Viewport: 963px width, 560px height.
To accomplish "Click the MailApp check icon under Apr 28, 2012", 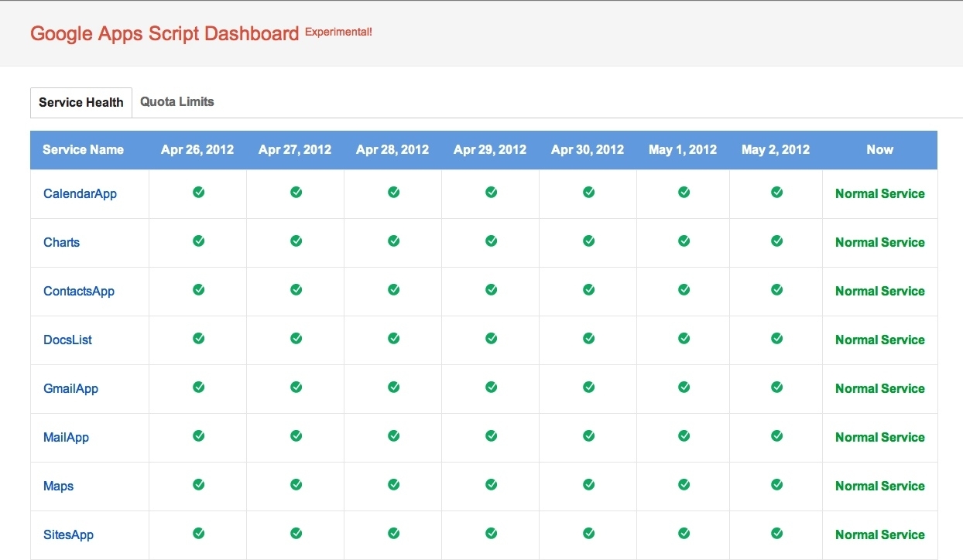I will pos(393,435).
